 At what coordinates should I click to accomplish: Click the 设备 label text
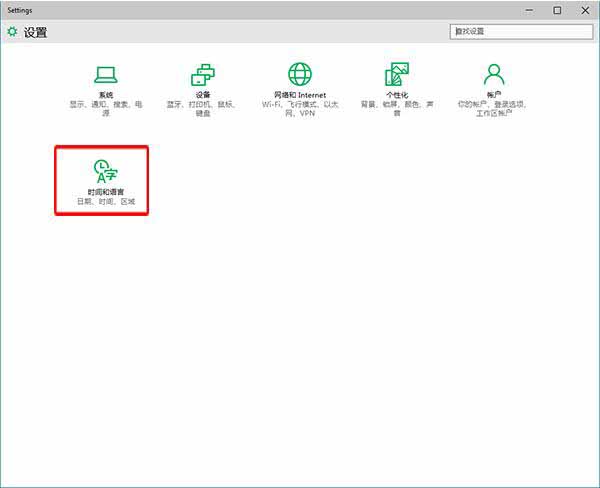[203, 95]
